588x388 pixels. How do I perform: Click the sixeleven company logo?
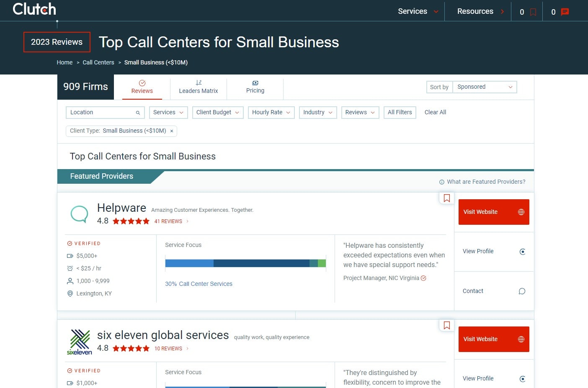(x=80, y=342)
